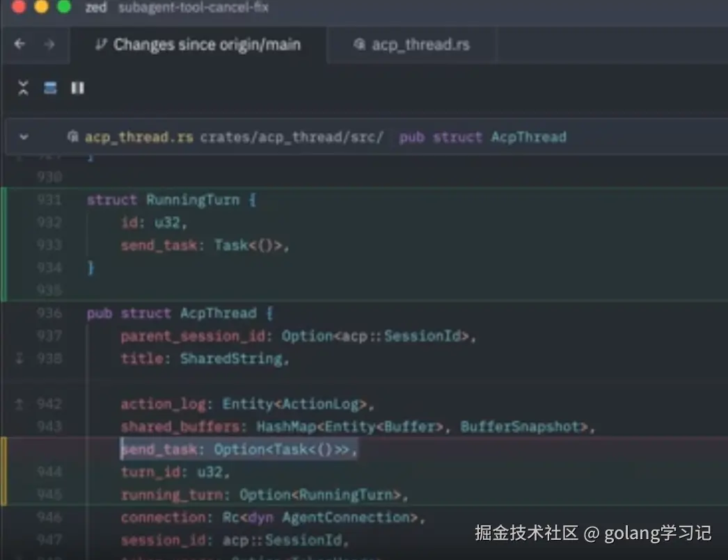Click the file icon before acp_thread.rs header
Screen dimensions: 728x560
click(x=72, y=136)
